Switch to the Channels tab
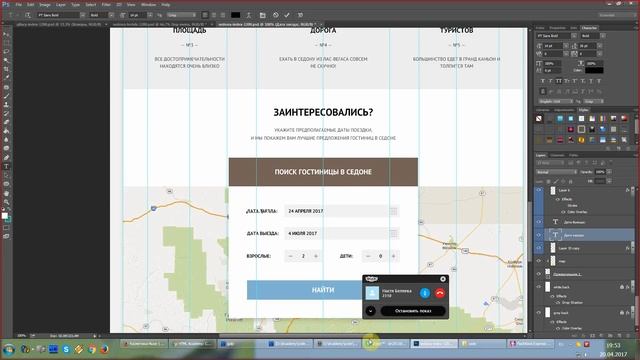 tap(557, 155)
